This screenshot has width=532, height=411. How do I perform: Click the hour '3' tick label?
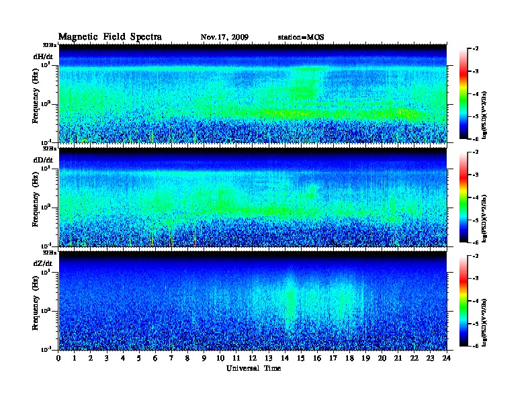[107, 358]
